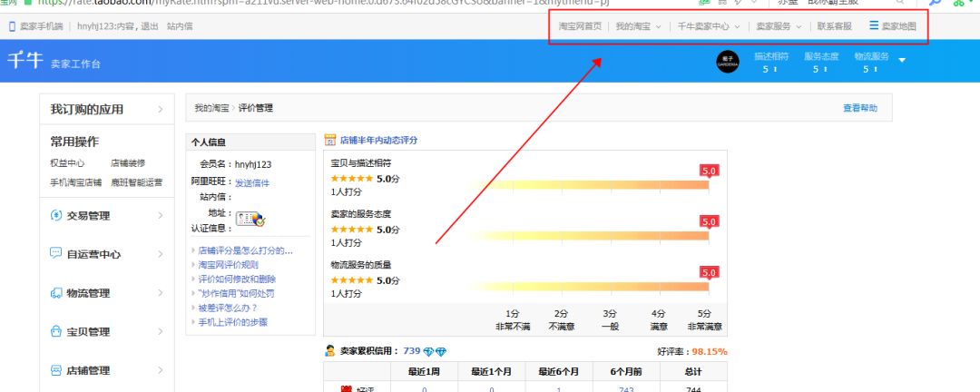Viewport: 980px width, 392px height.
Task: Open 联系客服 link
Action: tap(834, 26)
